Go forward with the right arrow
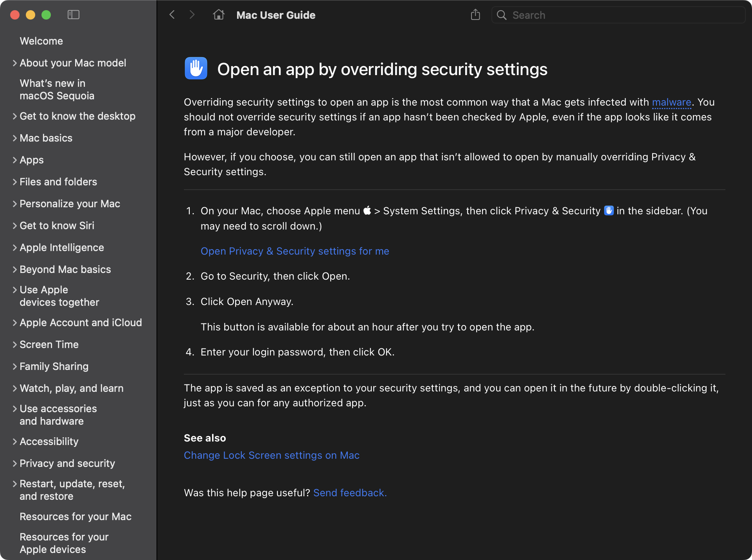The width and height of the screenshot is (752, 560). coord(192,15)
